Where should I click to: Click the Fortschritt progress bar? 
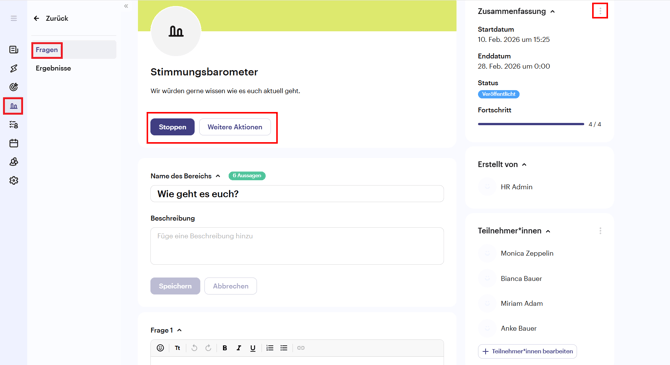531,124
